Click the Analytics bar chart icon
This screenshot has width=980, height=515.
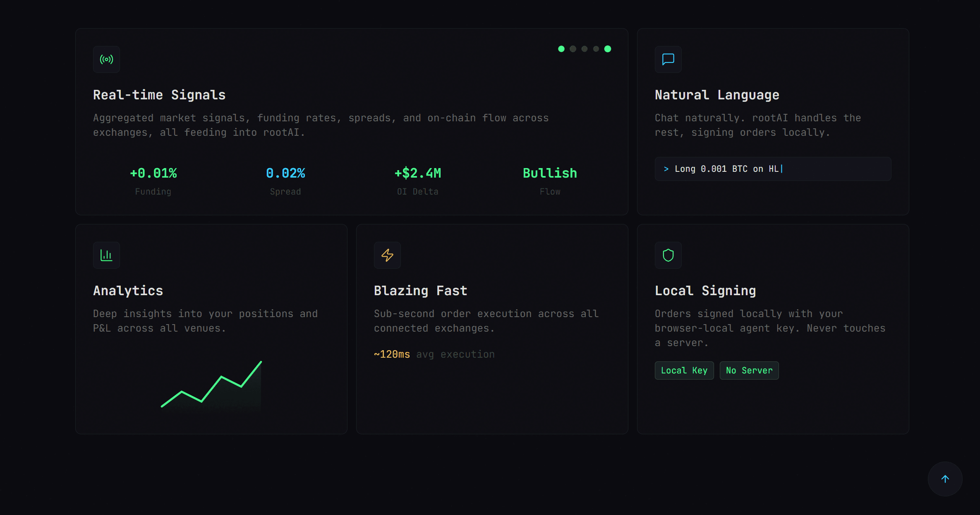106,255
